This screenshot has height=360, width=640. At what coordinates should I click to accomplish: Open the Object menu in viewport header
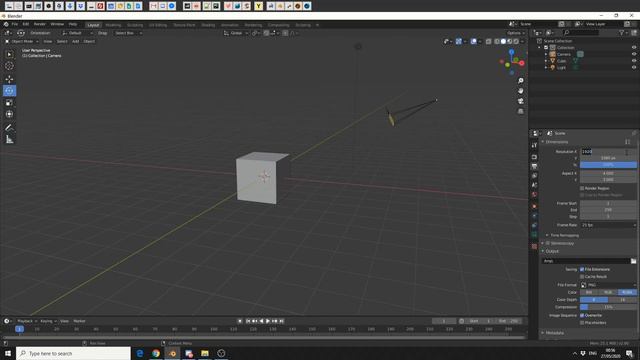89,41
